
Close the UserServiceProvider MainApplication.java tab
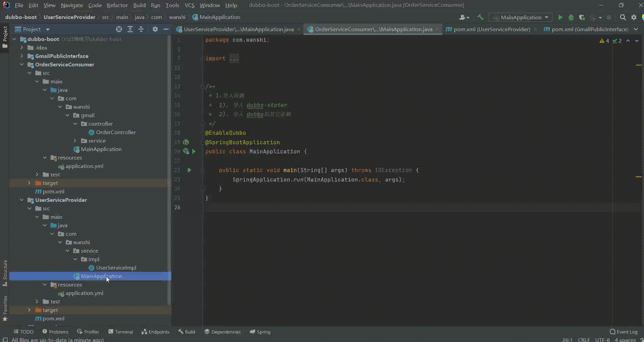(x=299, y=29)
